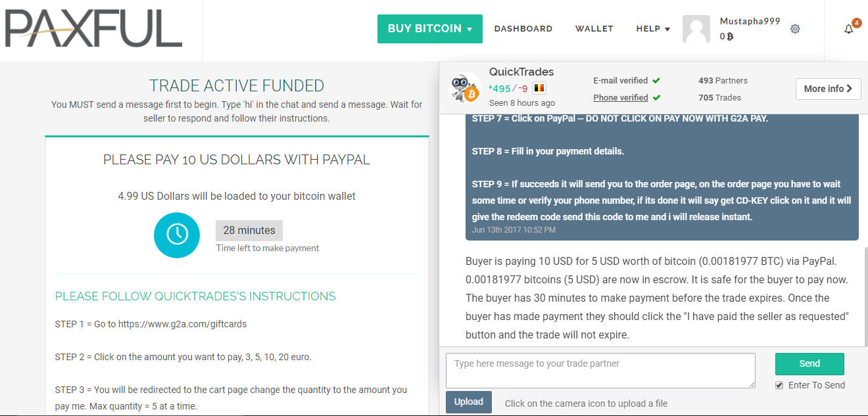
Task: Open the notifications bell
Action: tap(848, 29)
